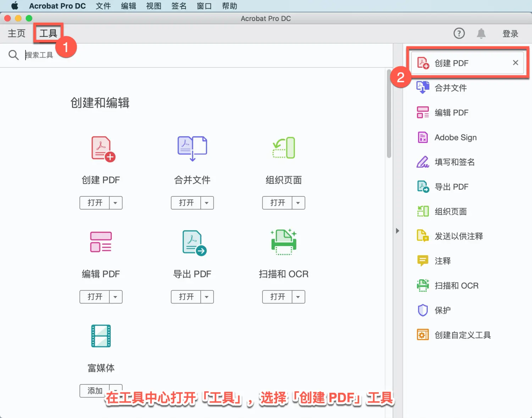Click the 登录 sign-in link

(510, 34)
